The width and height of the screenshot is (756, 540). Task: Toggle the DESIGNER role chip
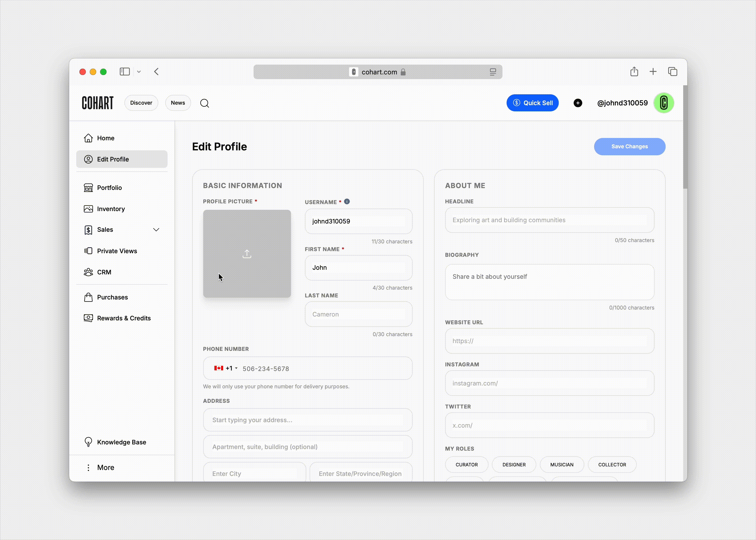[514, 465]
